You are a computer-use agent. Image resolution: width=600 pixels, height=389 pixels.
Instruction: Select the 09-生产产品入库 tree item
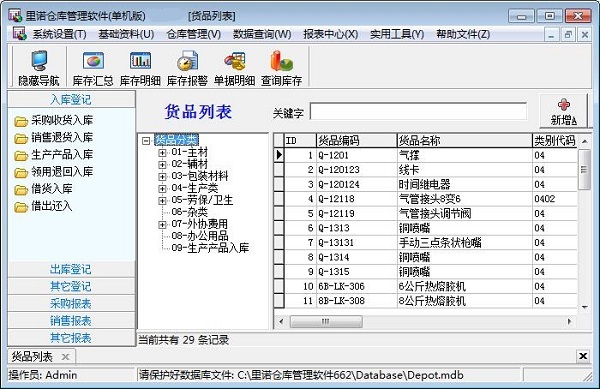point(210,248)
